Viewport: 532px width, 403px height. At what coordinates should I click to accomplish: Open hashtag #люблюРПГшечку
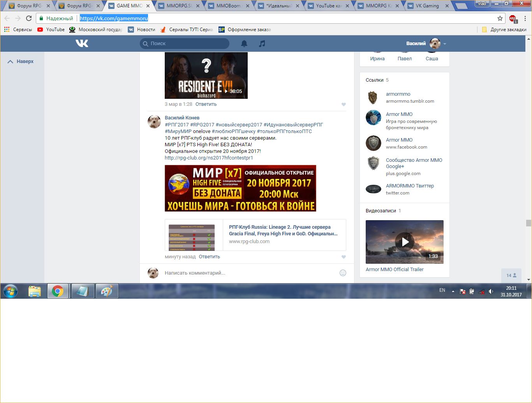234,131
